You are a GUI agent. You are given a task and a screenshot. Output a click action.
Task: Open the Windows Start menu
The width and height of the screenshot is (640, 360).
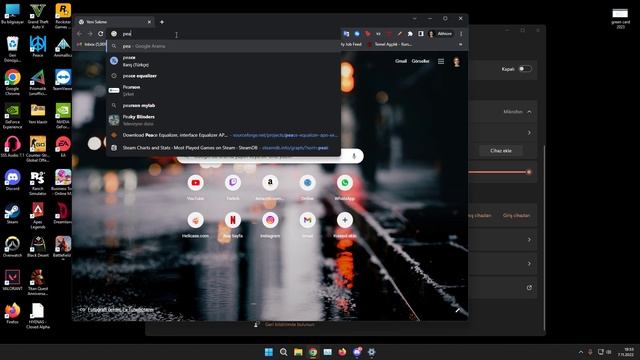[269, 352]
